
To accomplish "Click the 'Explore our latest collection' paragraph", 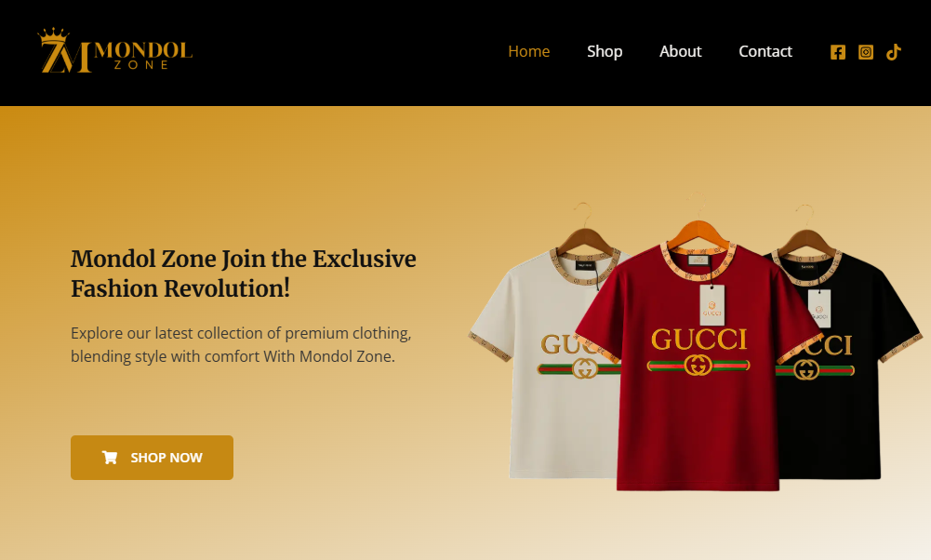I will [241, 344].
